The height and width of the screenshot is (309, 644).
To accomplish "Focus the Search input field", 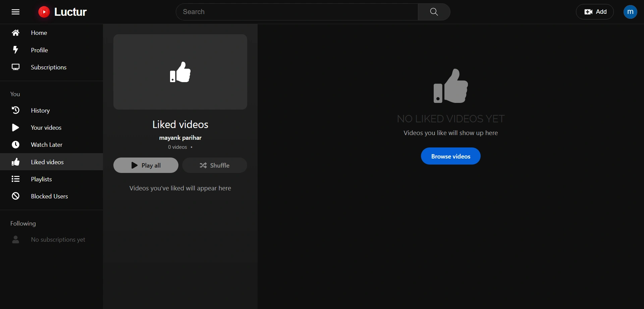I will 297,12.
